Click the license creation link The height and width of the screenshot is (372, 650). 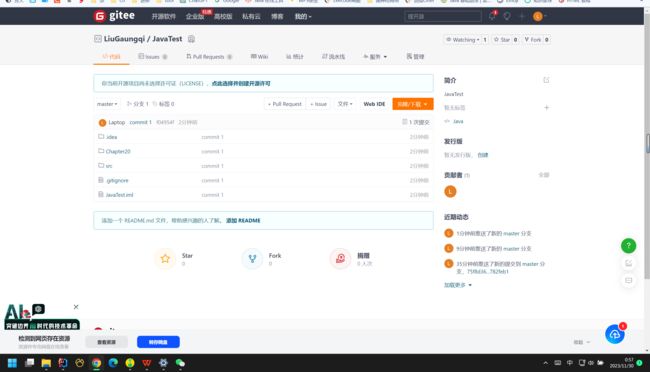(241, 83)
